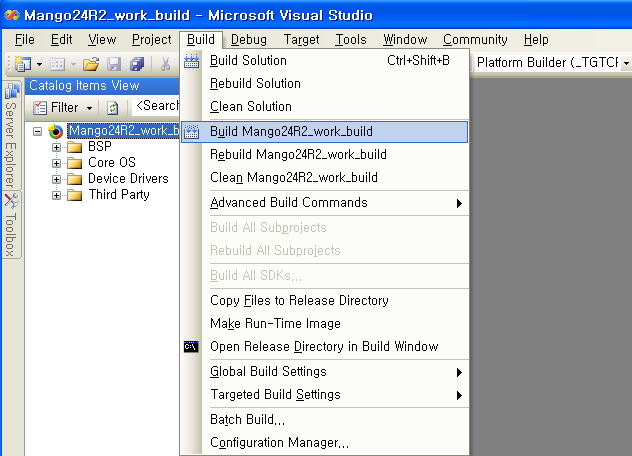
Task: Open the Target menu
Action: (301, 40)
